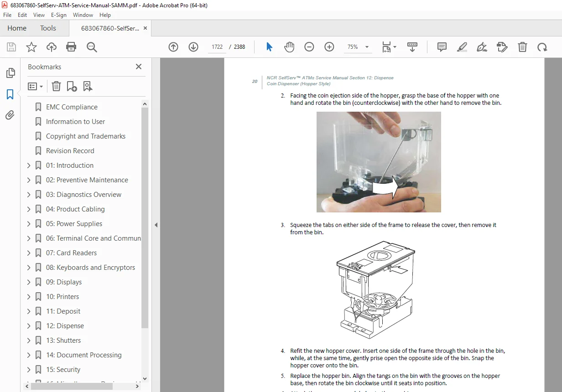
Task: Expand the 02: Preventive Maintenance bookmark
Action: pos(29,180)
